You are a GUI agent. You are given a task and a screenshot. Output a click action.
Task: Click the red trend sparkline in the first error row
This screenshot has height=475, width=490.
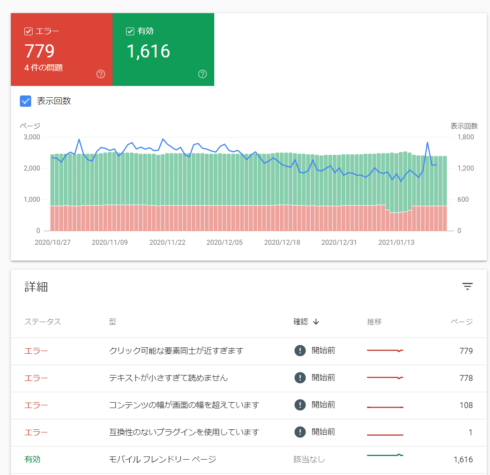pos(385,350)
